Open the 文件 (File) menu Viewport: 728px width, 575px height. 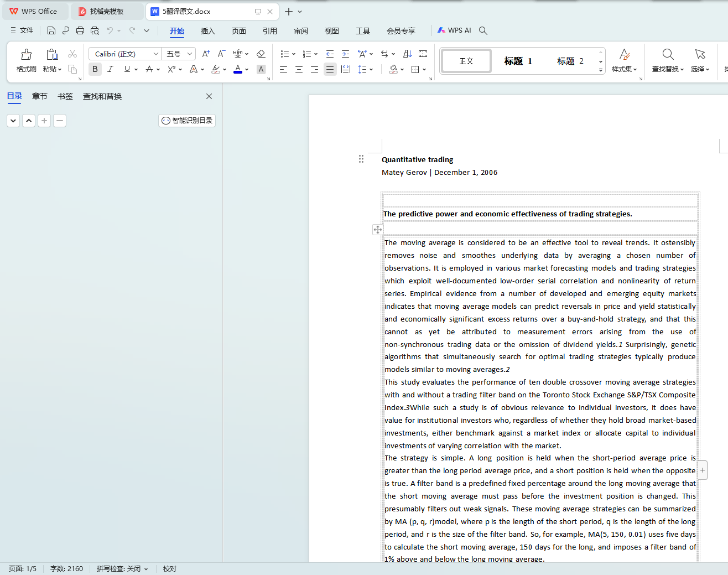(x=22, y=30)
